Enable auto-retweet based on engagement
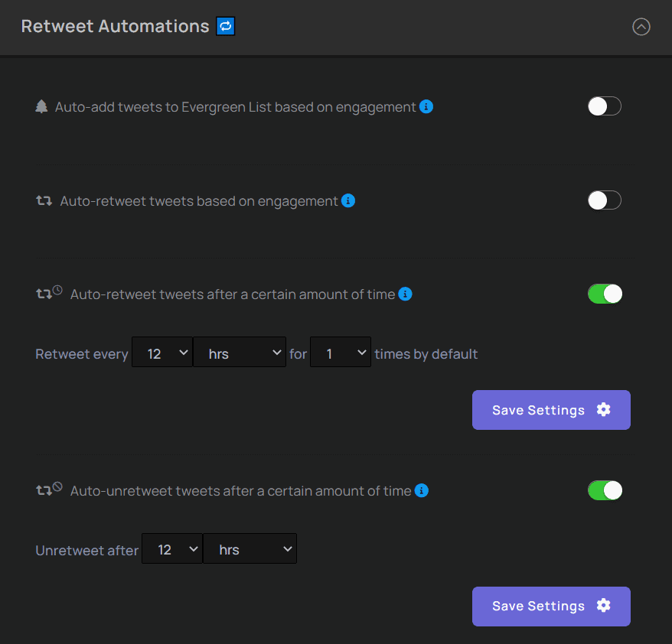The height and width of the screenshot is (644, 672). 605,200
